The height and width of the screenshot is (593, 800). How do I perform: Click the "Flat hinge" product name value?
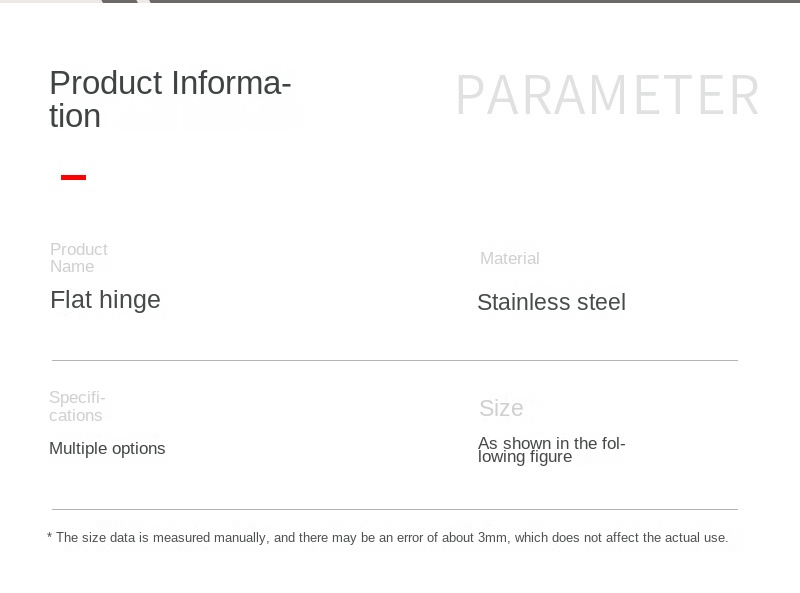[105, 300]
